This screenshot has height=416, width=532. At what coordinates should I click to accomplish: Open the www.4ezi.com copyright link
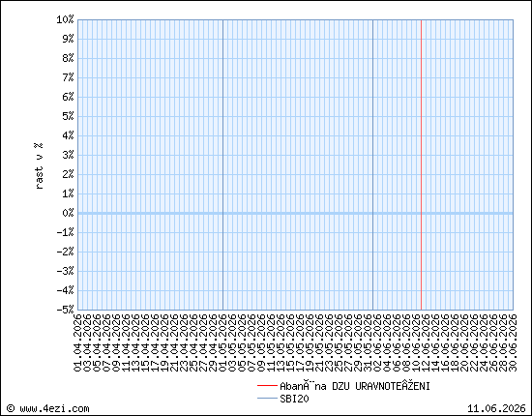[47, 408]
